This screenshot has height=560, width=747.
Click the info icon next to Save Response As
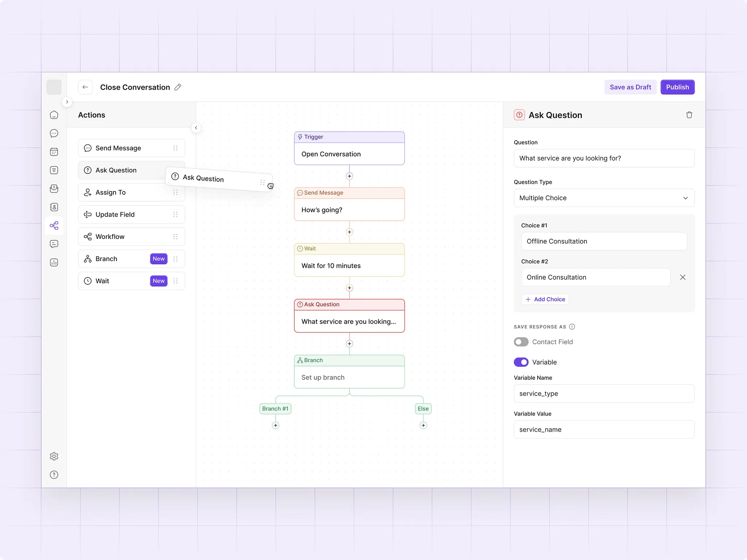tap(572, 327)
